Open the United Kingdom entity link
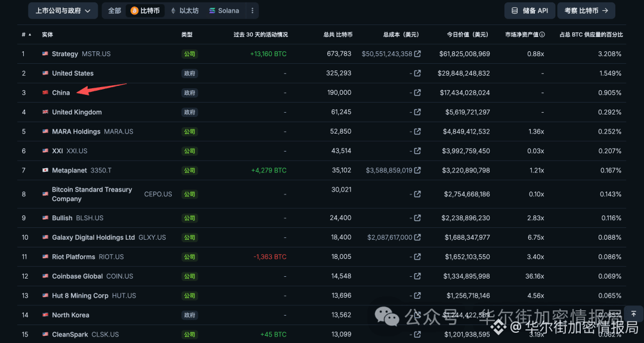Viewport: 644px width, 343px height. [x=77, y=112]
